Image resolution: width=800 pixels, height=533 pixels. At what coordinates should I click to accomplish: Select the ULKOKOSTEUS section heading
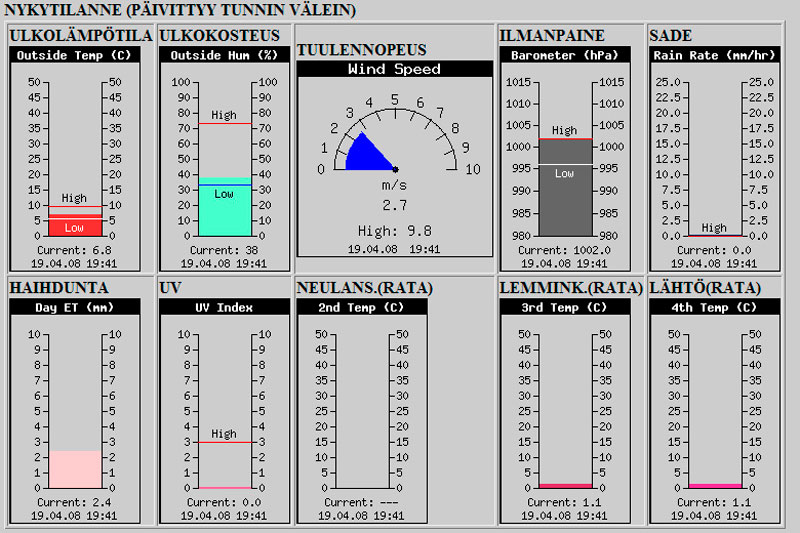(x=219, y=35)
